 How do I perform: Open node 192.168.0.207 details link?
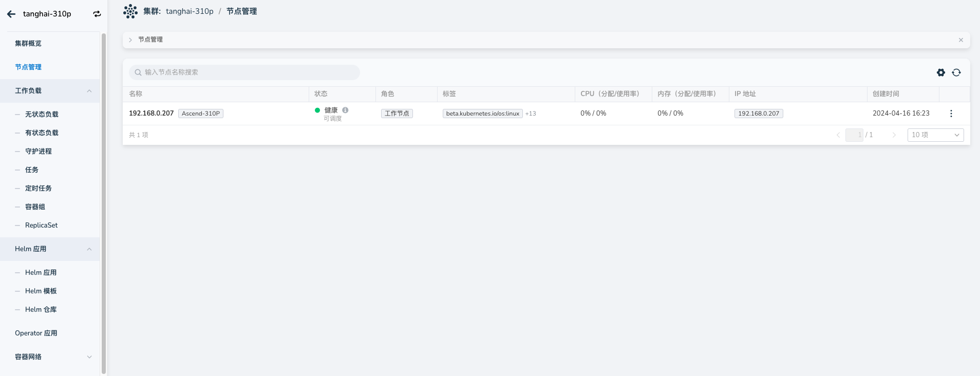pyautogui.click(x=151, y=113)
